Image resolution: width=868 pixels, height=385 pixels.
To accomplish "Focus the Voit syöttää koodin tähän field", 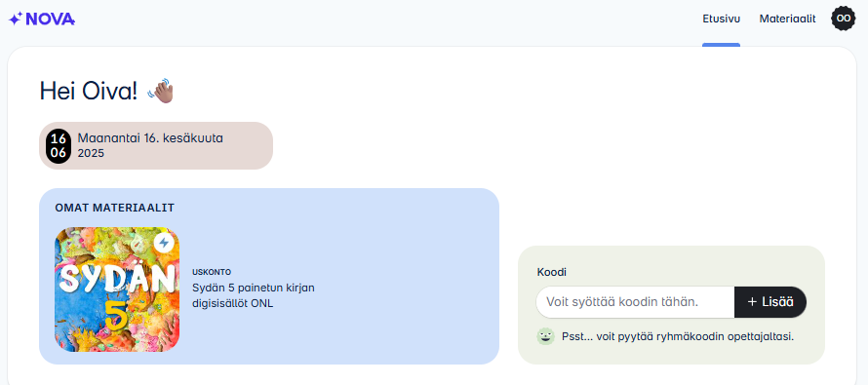I will point(635,302).
